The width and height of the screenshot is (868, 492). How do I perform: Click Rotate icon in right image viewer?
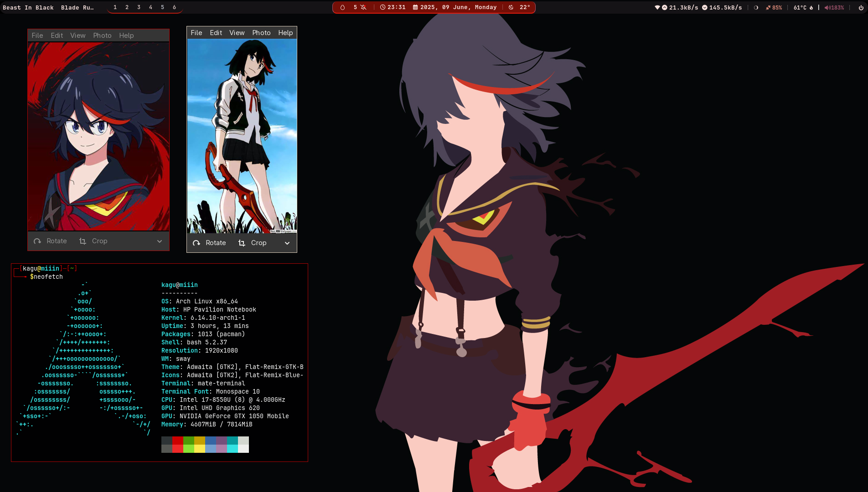click(x=196, y=243)
